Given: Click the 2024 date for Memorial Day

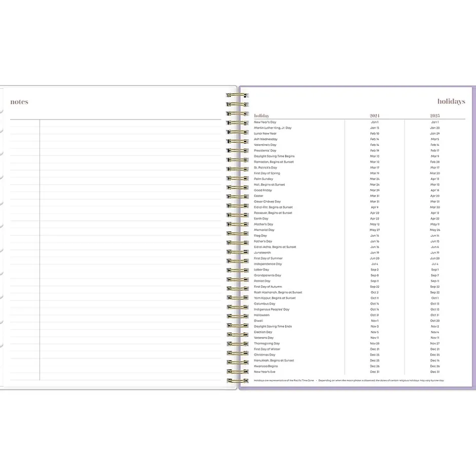Looking at the screenshot, I should pyautogui.click(x=374, y=230).
